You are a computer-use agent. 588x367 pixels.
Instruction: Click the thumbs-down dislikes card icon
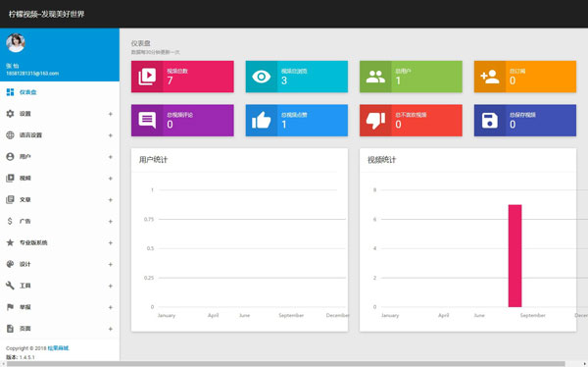click(x=375, y=121)
